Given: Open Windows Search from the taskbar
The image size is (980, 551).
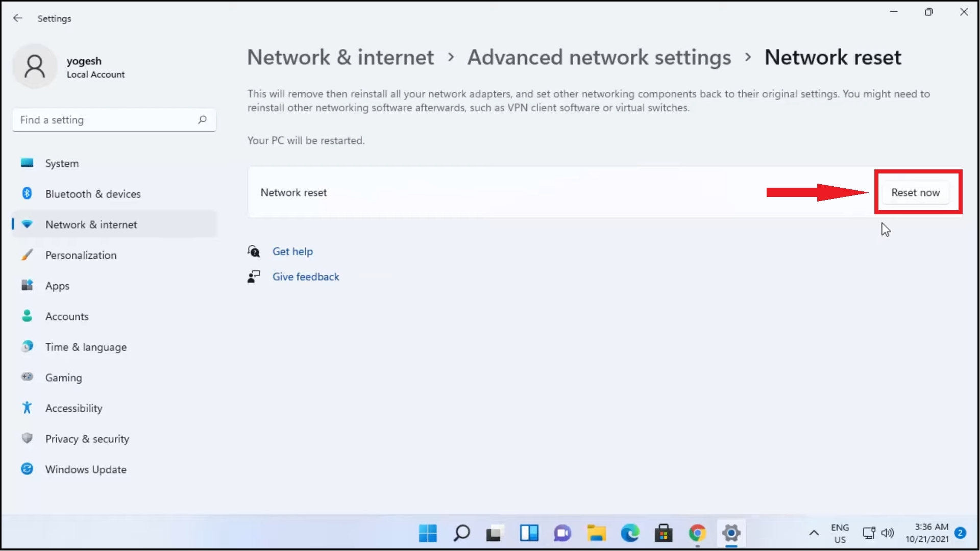Looking at the screenshot, I should 461,534.
